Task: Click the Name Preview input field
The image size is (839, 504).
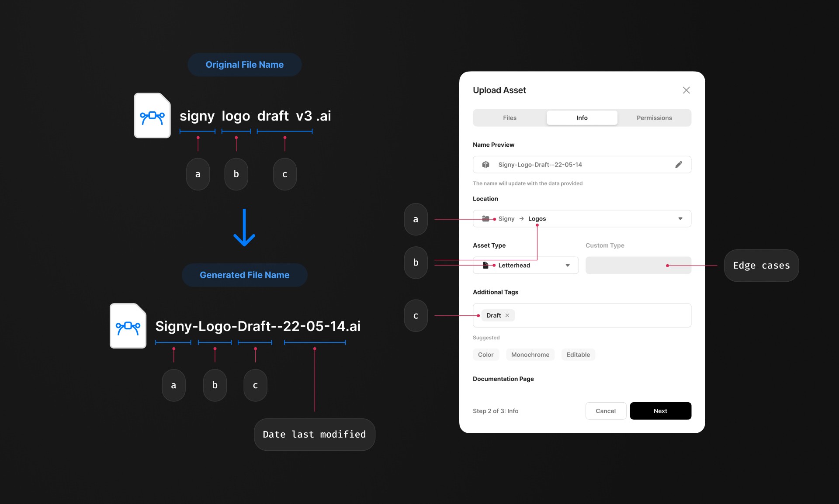Action: click(x=582, y=164)
